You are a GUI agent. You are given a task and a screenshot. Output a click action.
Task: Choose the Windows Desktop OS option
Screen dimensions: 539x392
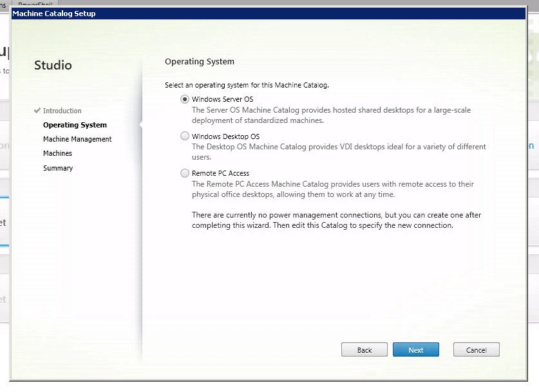pyautogui.click(x=185, y=136)
